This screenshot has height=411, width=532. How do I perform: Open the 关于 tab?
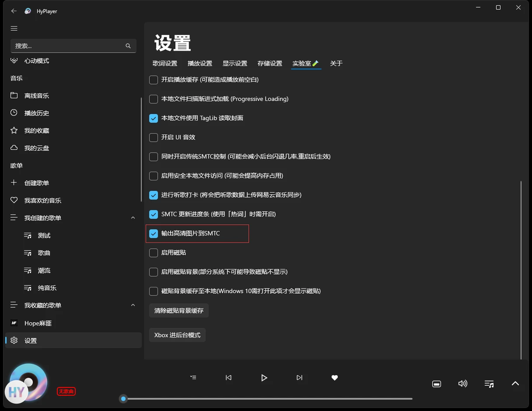[x=336, y=63]
